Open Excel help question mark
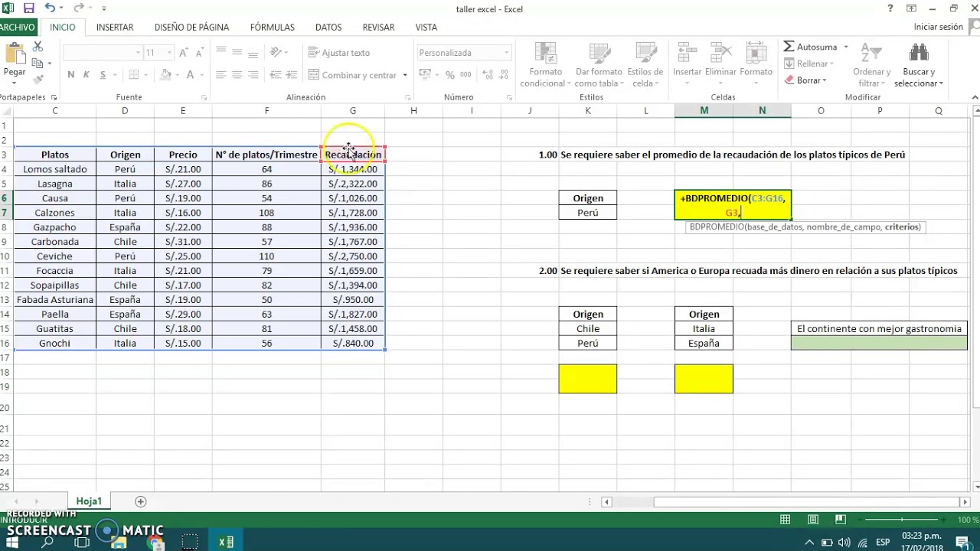This screenshot has height=551, width=980. 890,8
